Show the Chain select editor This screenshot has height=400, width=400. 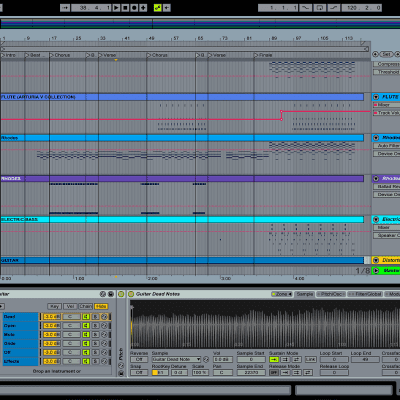coord(86,306)
